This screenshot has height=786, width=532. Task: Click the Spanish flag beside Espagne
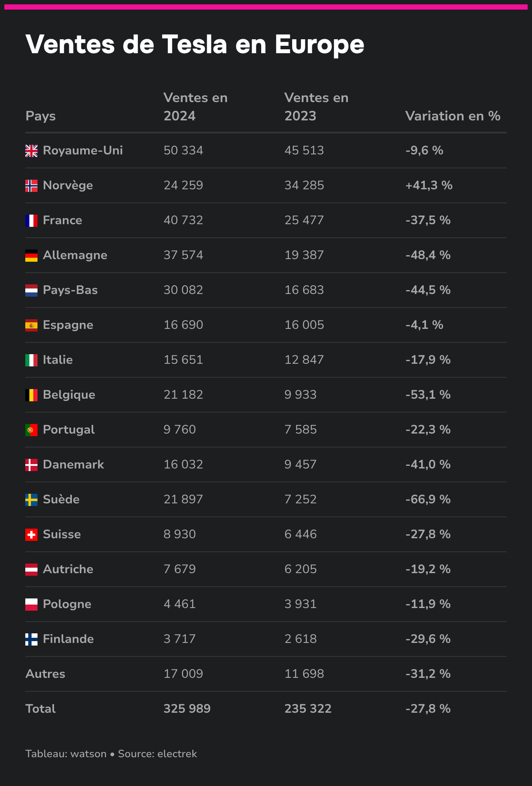[31, 325]
